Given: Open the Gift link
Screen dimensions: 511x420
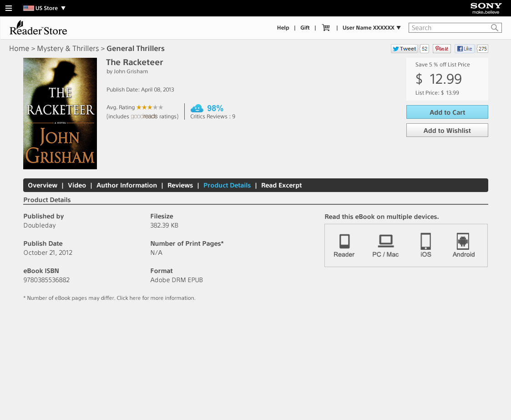Looking at the screenshot, I should (305, 28).
